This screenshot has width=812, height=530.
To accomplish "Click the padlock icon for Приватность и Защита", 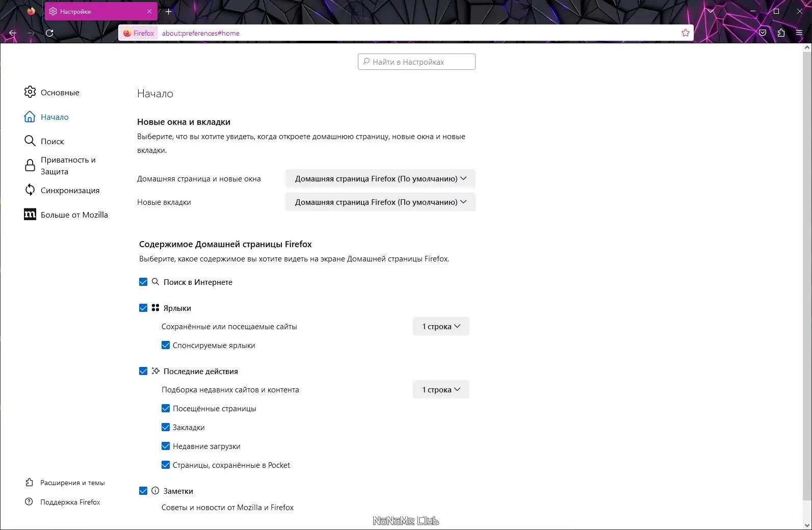I will [x=30, y=166].
